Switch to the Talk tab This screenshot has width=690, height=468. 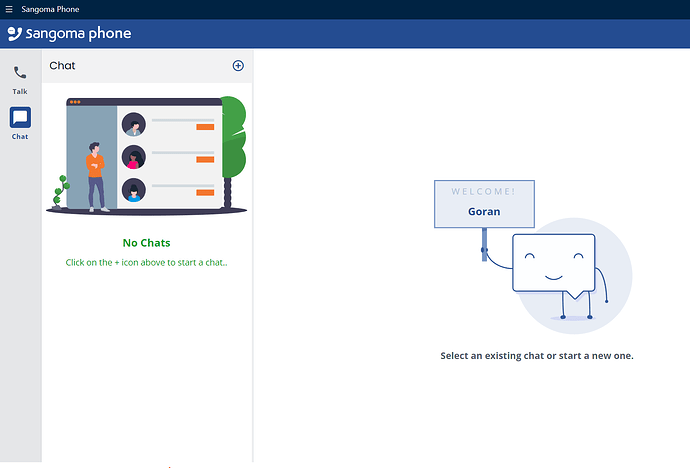pyautogui.click(x=20, y=79)
